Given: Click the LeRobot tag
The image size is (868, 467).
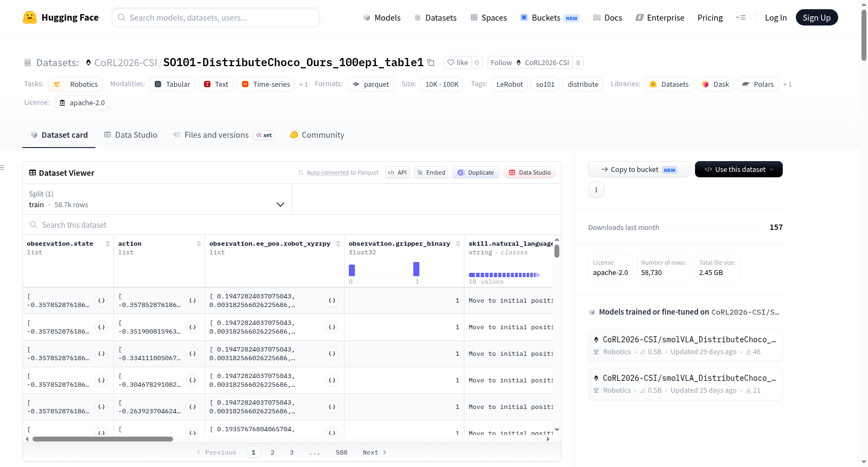Looking at the screenshot, I should (510, 84).
